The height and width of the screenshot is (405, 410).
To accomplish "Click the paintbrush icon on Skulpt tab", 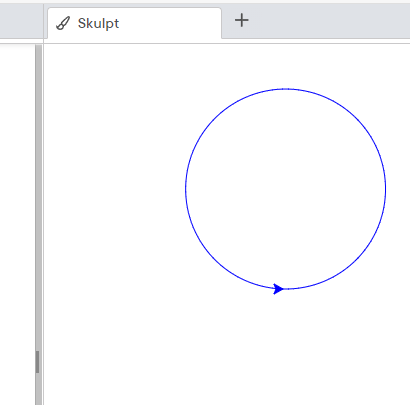I will (63, 23).
